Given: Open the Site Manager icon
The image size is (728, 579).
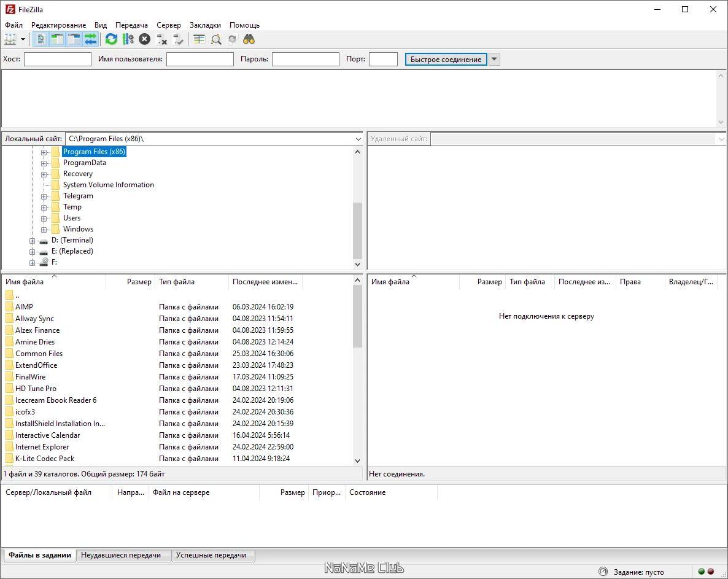Looking at the screenshot, I should tap(10, 39).
